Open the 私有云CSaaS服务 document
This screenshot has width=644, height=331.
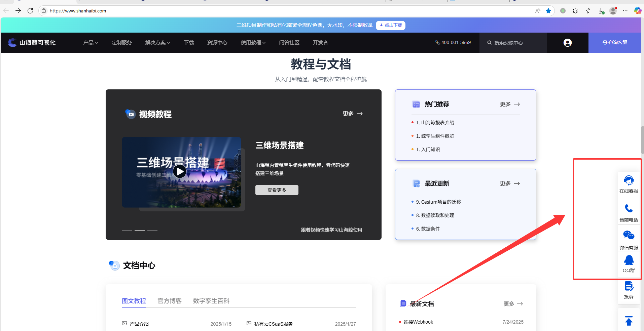coord(273,324)
